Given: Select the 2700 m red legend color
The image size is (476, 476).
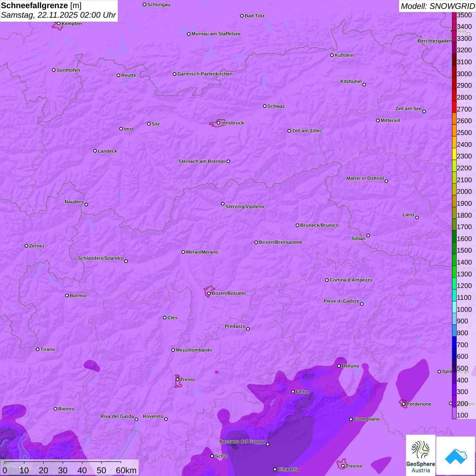Looking at the screenshot, I should coord(454,107).
